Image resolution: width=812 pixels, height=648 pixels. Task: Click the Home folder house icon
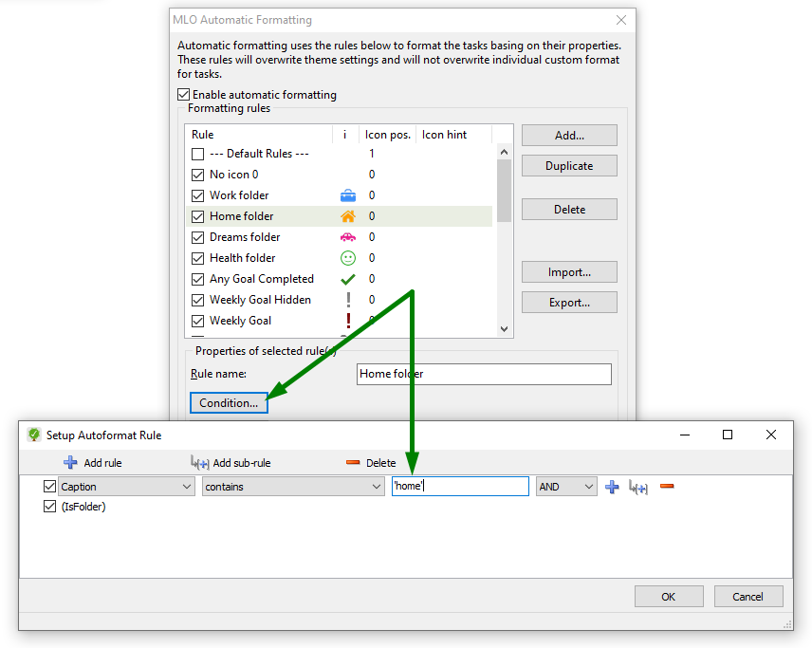(x=348, y=216)
